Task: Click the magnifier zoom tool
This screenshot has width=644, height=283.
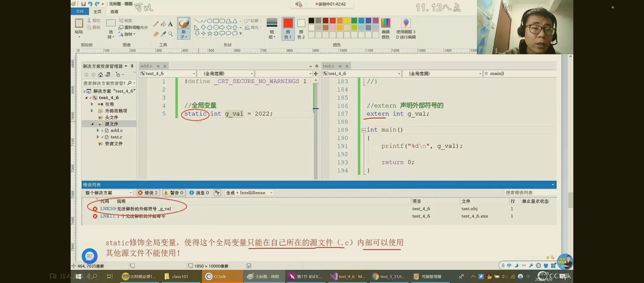Action: pos(170,34)
